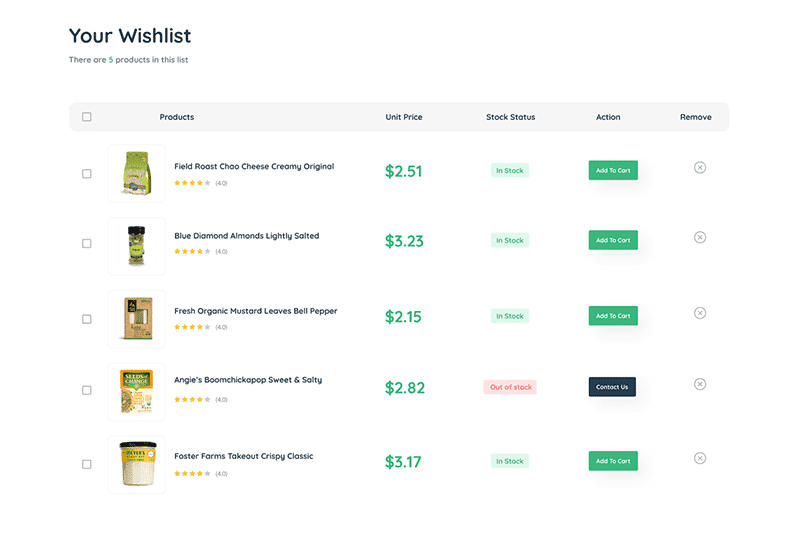Click the $2.15 unit price
This screenshot has width=800, height=560.
click(x=403, y=317)
